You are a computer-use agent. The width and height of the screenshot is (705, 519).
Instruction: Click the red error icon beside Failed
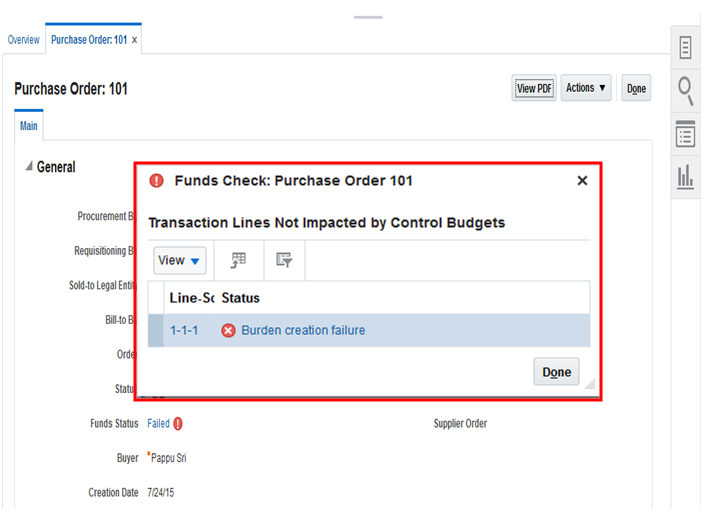[x=178, y=424]
